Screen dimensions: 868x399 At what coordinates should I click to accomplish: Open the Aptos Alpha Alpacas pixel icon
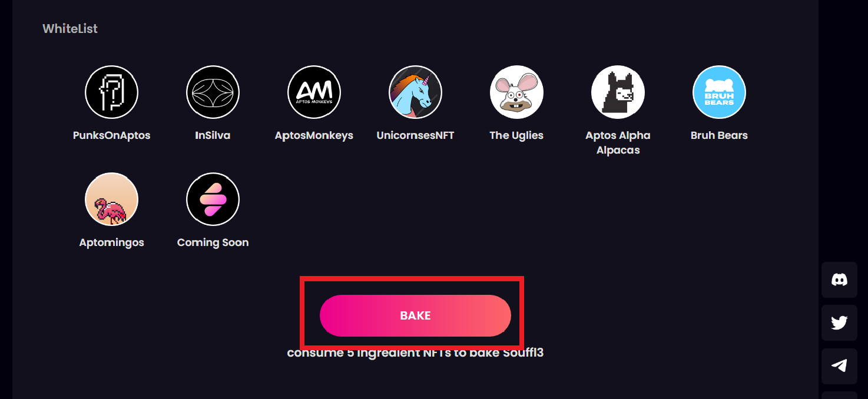[618, 92]
